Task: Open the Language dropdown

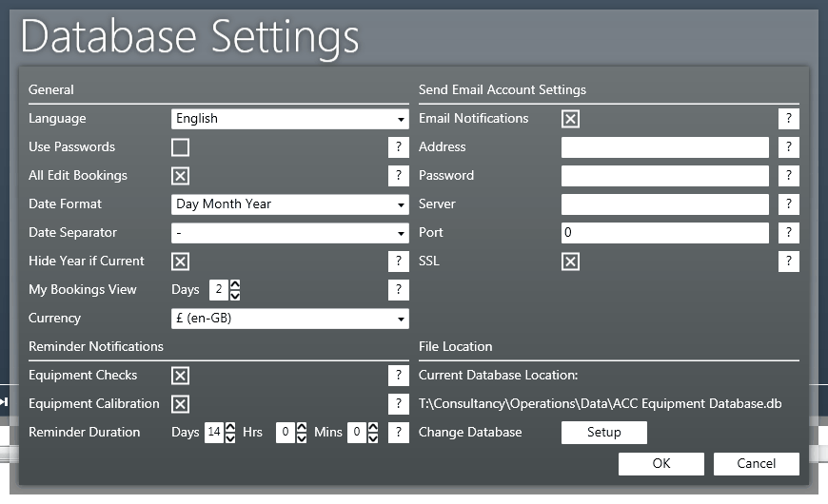Action: tap(290, 119)
